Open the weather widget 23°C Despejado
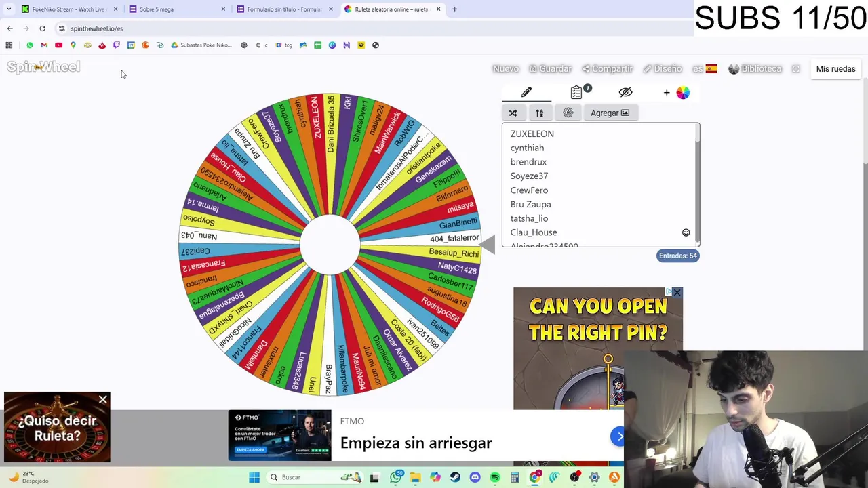 (28, 477)
